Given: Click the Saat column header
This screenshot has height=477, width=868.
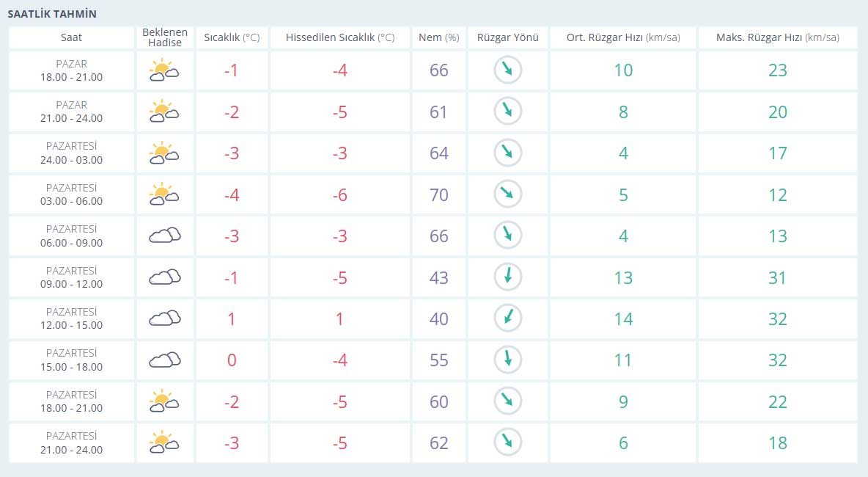Looking at the screenshot, I should [x=72, y=37].
